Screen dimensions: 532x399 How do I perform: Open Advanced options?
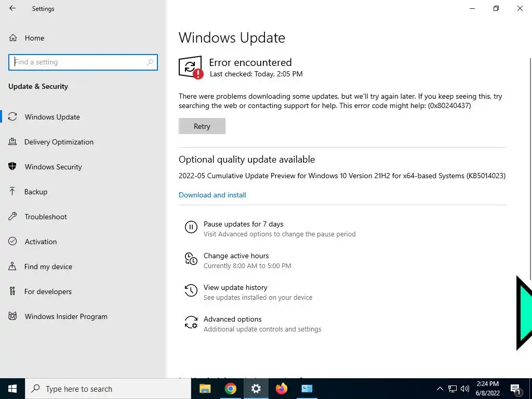point(232,319)
